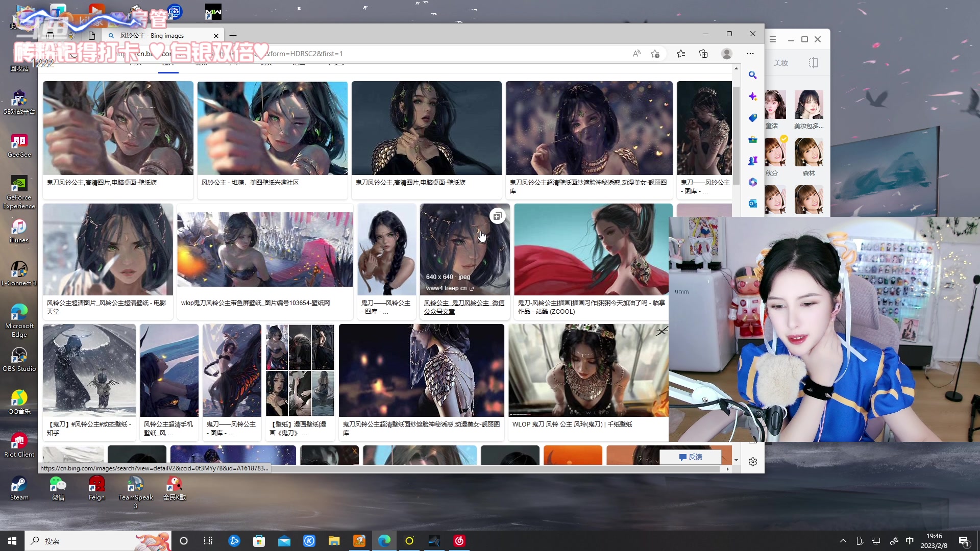Open the notification center icon
Viewport: 980px width, 551px height.
964,541
